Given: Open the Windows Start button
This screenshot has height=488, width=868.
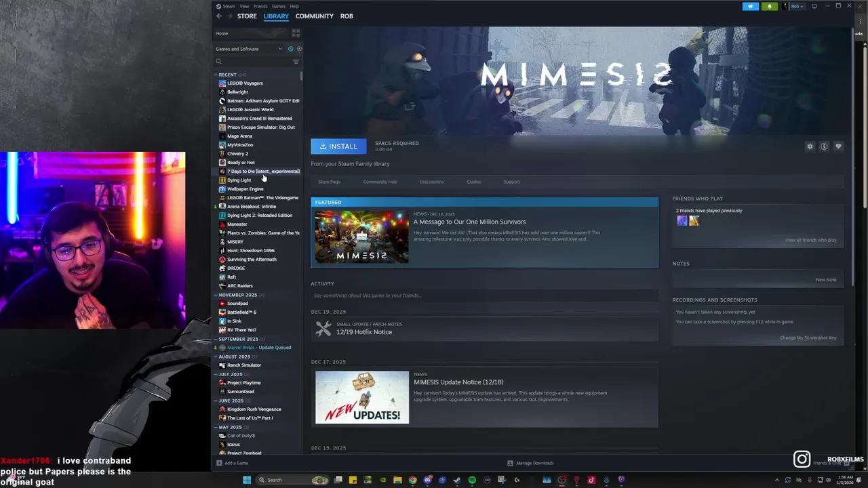Looking at the screenshot, I should 247,480.
